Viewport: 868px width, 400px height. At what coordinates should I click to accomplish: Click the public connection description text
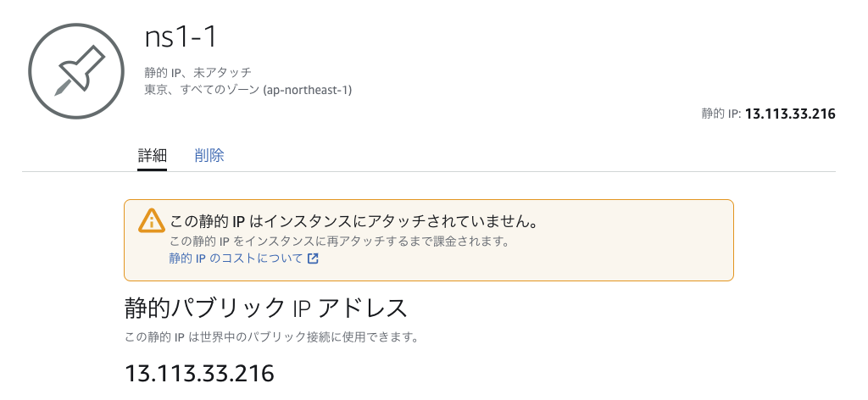point(271,337)
